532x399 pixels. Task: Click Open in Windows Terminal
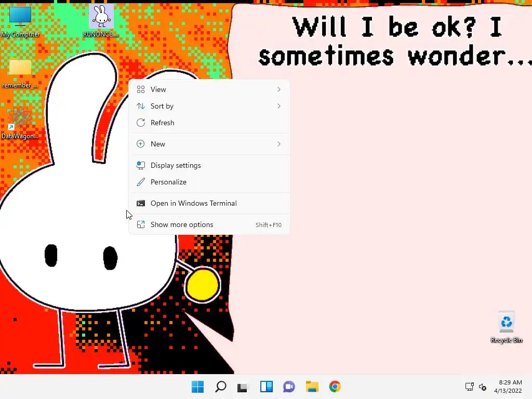coord(209,203)
